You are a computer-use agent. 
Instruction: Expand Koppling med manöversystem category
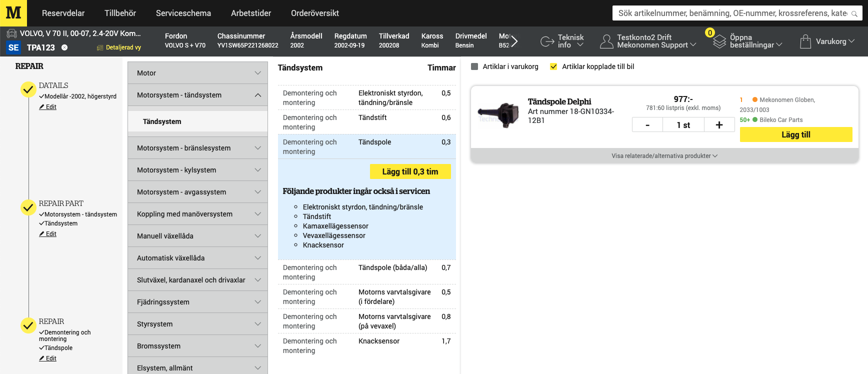(197, 214)
